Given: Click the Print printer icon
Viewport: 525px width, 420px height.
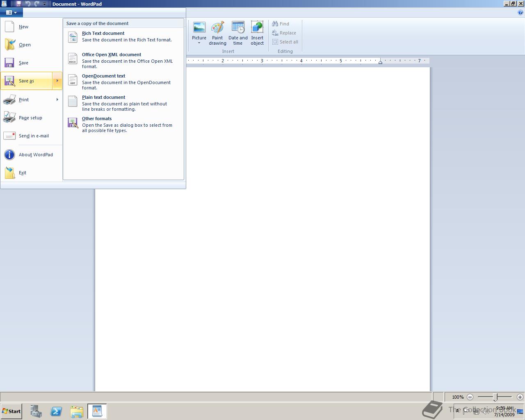Looking at the screenshot, I should tap(9, 100).
